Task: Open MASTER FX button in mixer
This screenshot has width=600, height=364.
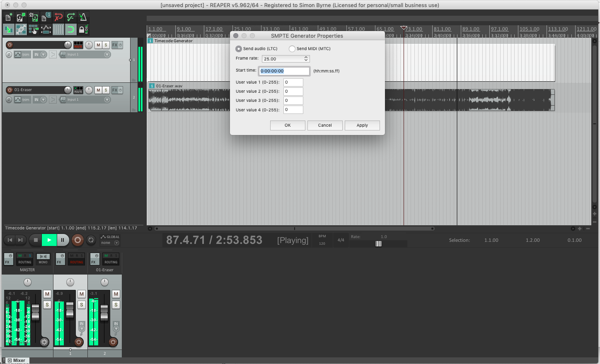Action: click(8, 259)
